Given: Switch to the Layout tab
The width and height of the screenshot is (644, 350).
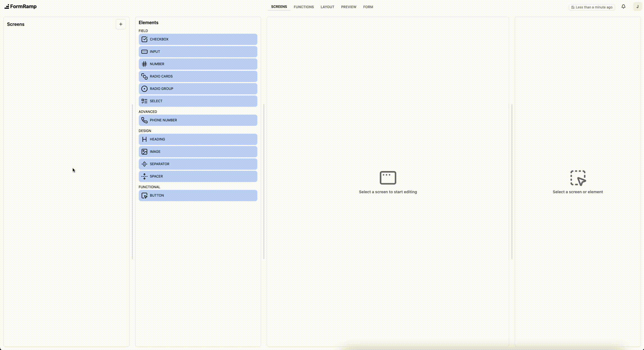Looking at the screenshot, I should (327, 7).
